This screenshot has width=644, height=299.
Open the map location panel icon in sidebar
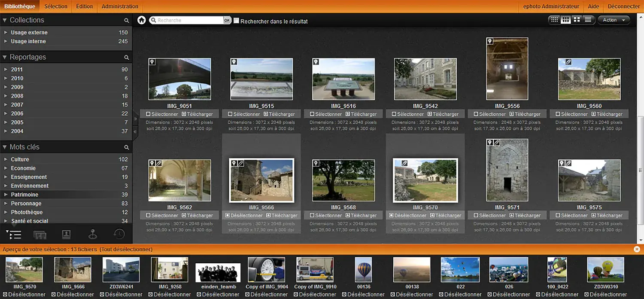click(93, 234)
